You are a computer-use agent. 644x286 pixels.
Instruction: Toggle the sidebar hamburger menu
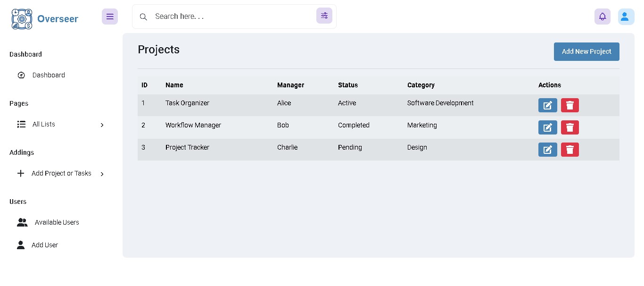[110, 17]
